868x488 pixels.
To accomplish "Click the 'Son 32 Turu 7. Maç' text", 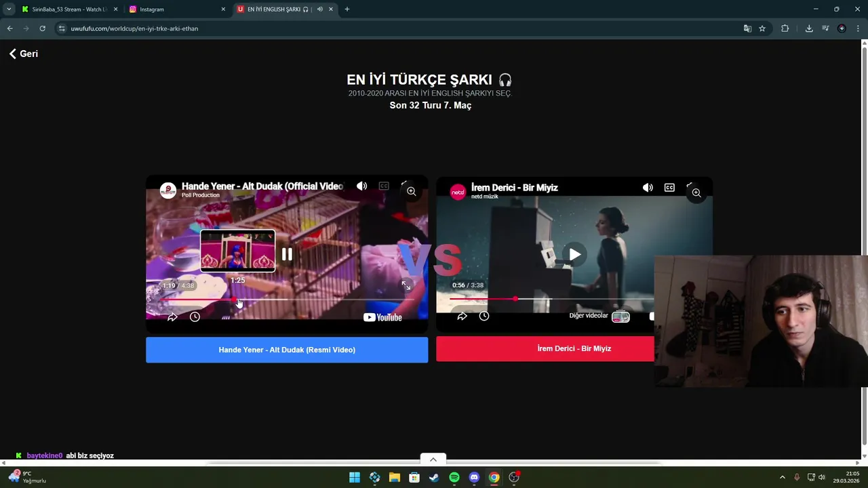I will point(431,105).
